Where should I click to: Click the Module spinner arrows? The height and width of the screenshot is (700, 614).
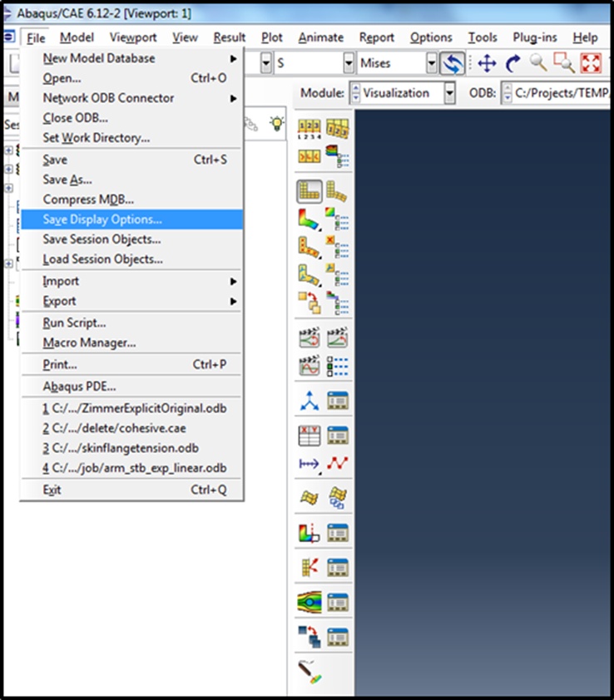[x=356, y=93]
